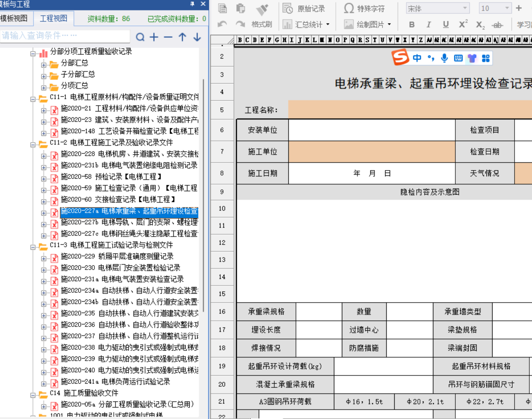Apply subscript X₂ formatting
The image size is (532, 419).
tap(480, 25)
